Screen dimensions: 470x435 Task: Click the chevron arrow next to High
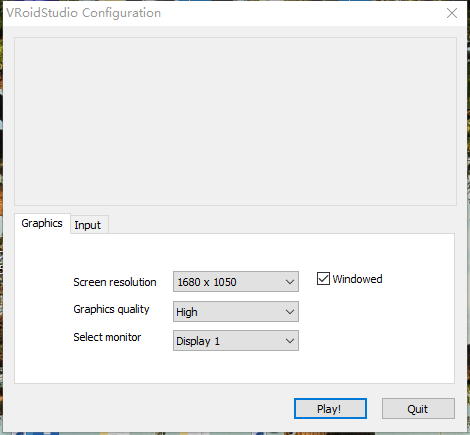coord(290,312)
